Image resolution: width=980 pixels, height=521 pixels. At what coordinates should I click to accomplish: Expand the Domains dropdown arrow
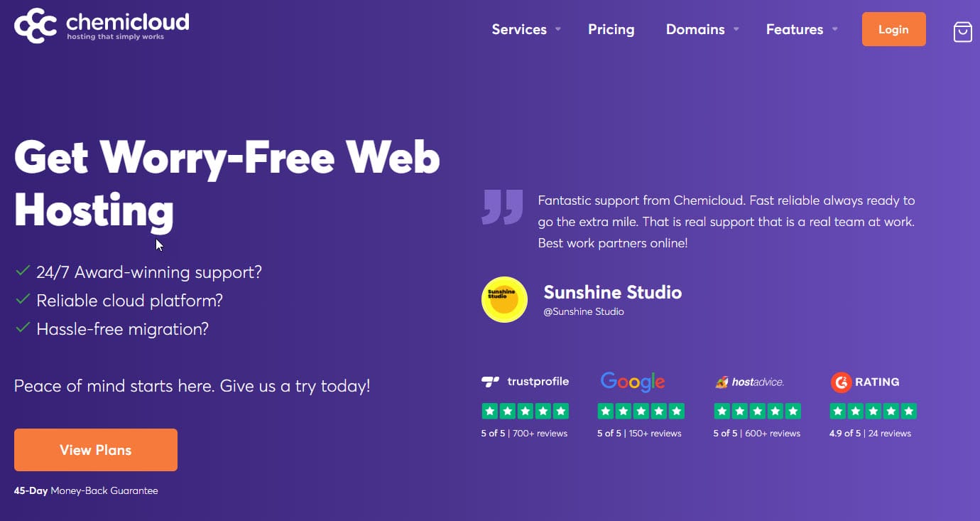[736, 29]
